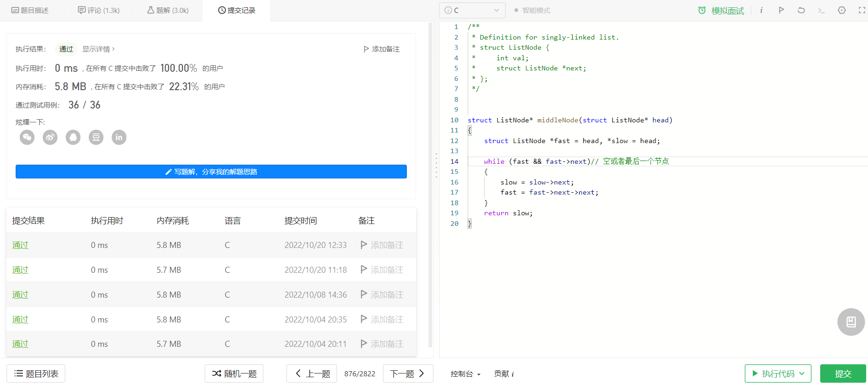868x385 pixels.
Task: Open 通过 submission from 2022/10/04 20:11
Action: click(x=20, y=344)
